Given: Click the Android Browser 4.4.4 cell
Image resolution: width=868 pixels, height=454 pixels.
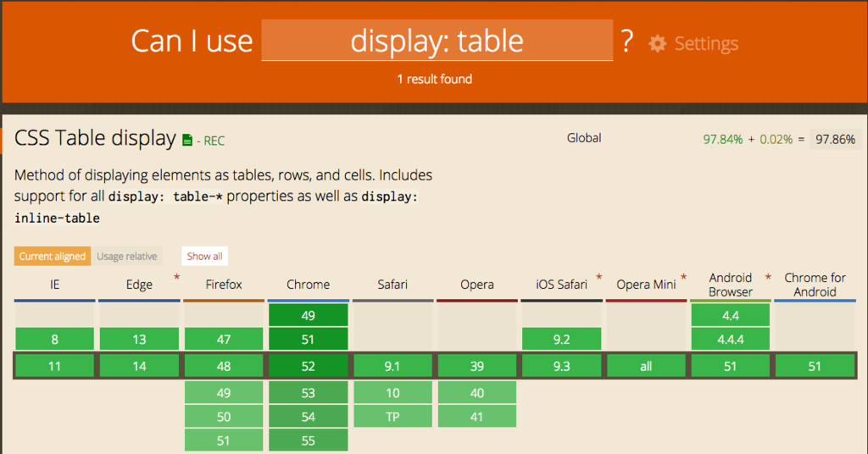Looking at the screenshot, I should 730,339.
